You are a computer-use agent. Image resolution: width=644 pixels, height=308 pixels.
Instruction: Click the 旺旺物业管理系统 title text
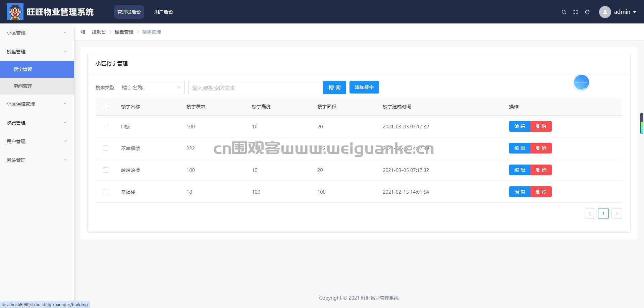tap(60, 12)
